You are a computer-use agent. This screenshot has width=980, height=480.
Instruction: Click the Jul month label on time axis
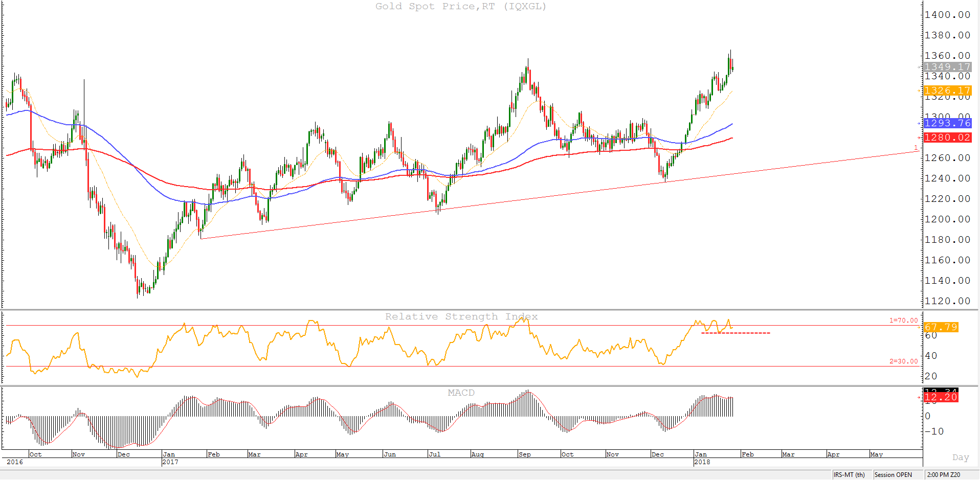pos(435,454)
